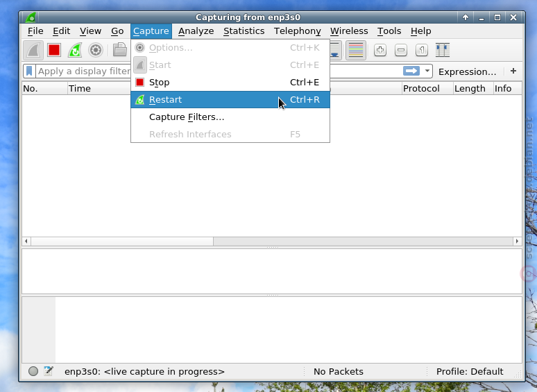537x392 pixels.
Task: Click the packet list horizontal scrollbar thumb
Action: coord(122,241)
